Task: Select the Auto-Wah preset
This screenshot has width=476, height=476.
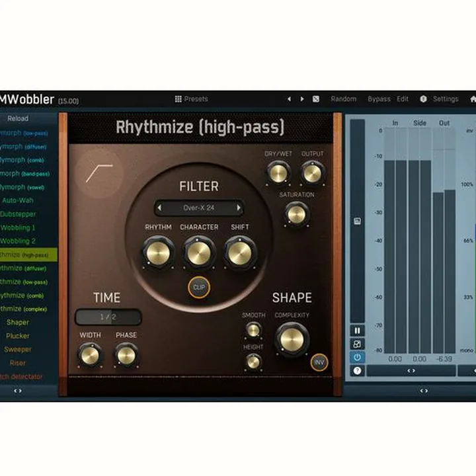Action: [x=18, y=200]
